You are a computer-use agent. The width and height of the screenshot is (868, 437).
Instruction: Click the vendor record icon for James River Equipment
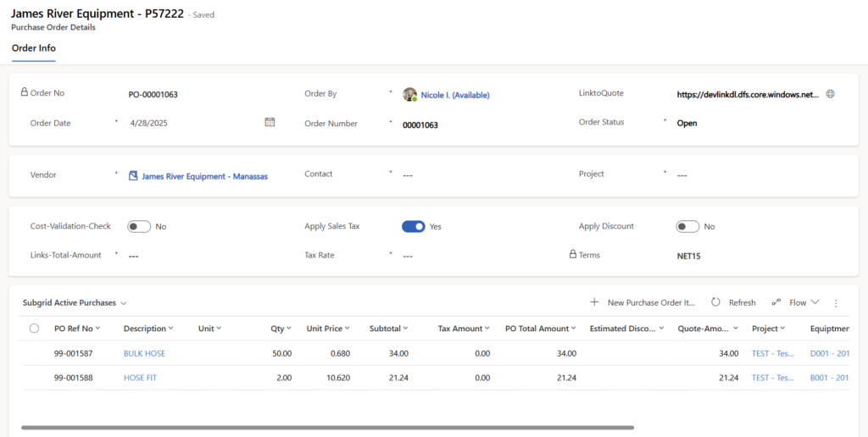click(133, 176)
